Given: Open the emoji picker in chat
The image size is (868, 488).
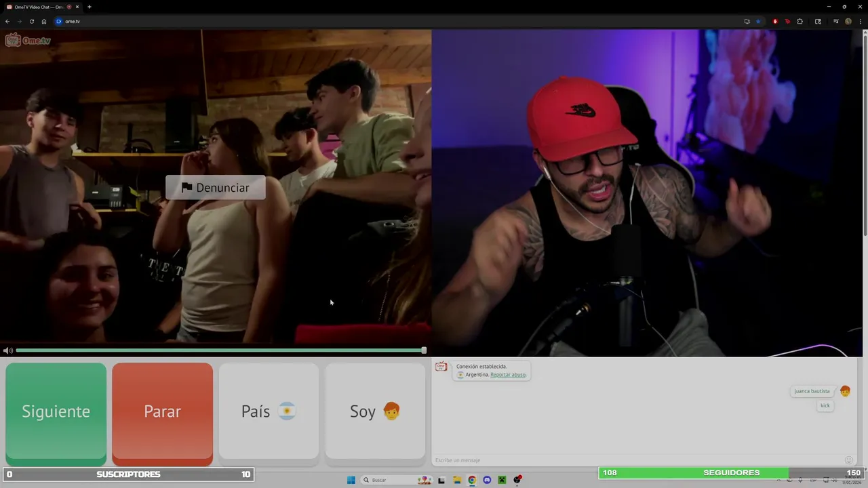Looking at the screenshot, I should tap(848, 460).
